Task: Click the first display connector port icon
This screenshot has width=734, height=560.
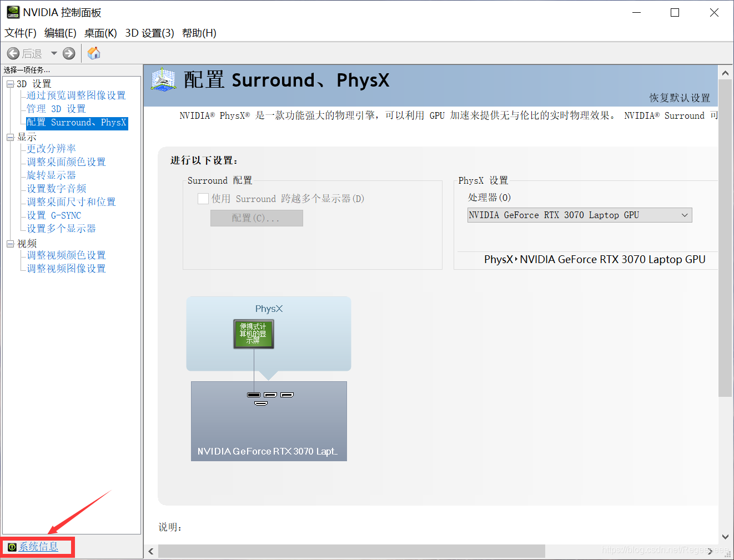Action: click(254, 395)
